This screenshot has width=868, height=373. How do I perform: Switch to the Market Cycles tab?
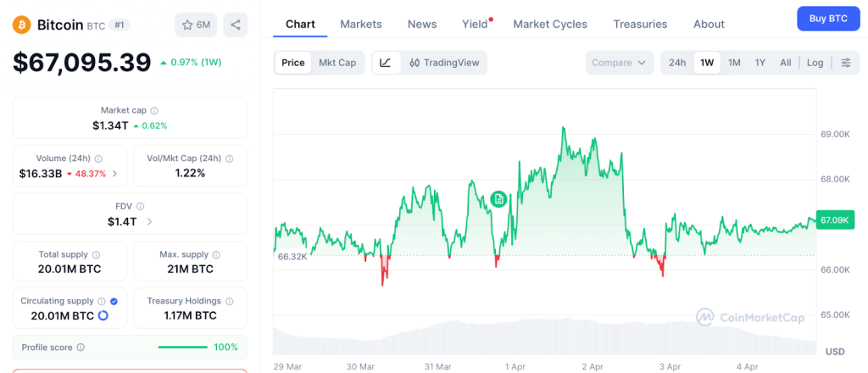[x=550, y=24]
